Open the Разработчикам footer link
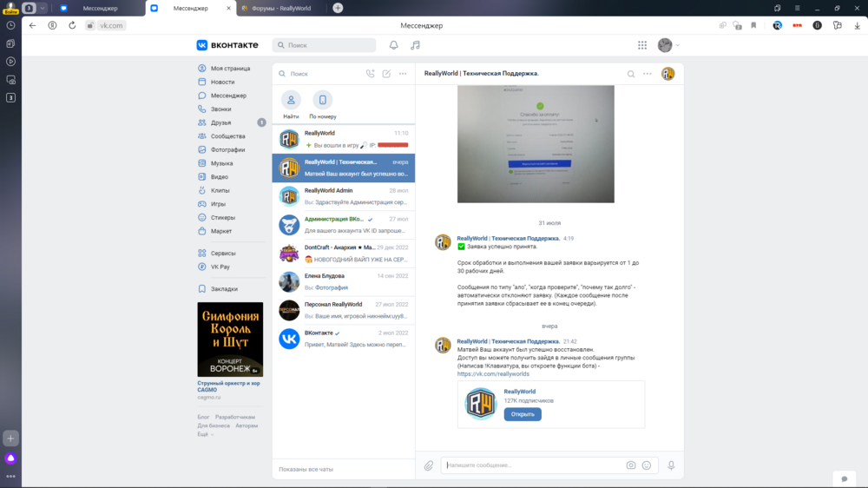This screenshot has width=868, height=488. tap(235, 417)
